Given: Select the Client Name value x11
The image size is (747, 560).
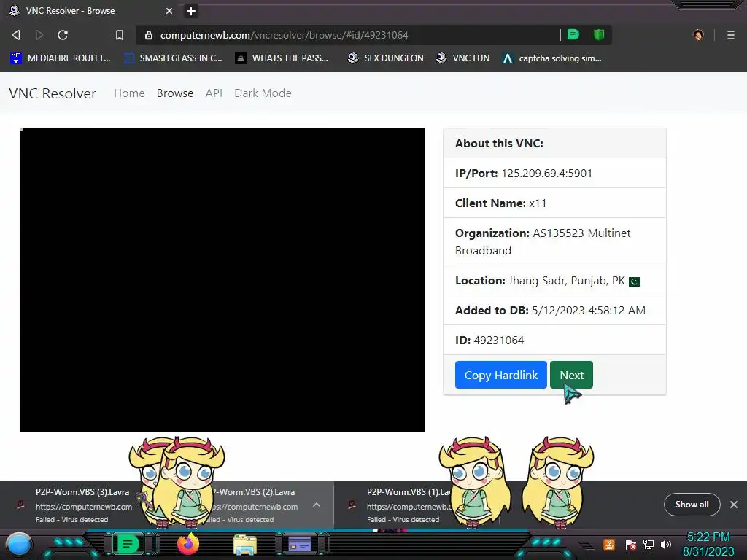Looking at the screenshot, I should tap(538, 203).
